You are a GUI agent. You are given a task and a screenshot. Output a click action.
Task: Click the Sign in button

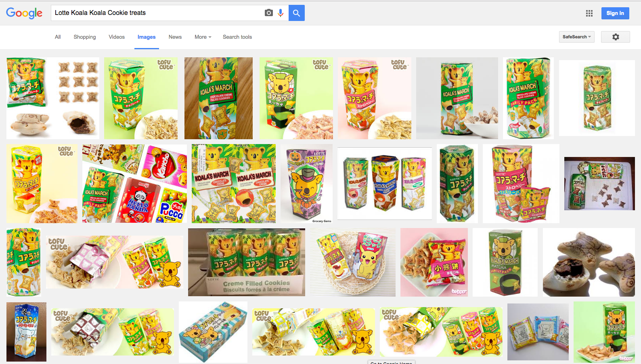click(x=615, y=13)
